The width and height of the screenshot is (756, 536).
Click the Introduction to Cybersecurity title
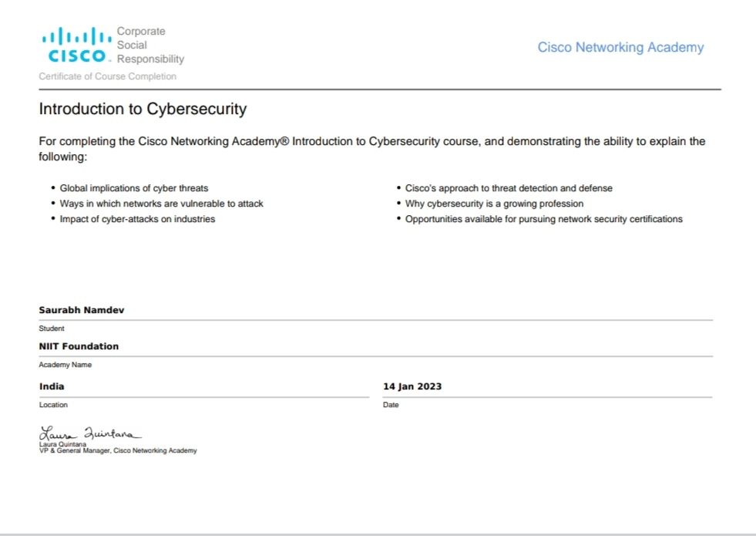point(143,109)
